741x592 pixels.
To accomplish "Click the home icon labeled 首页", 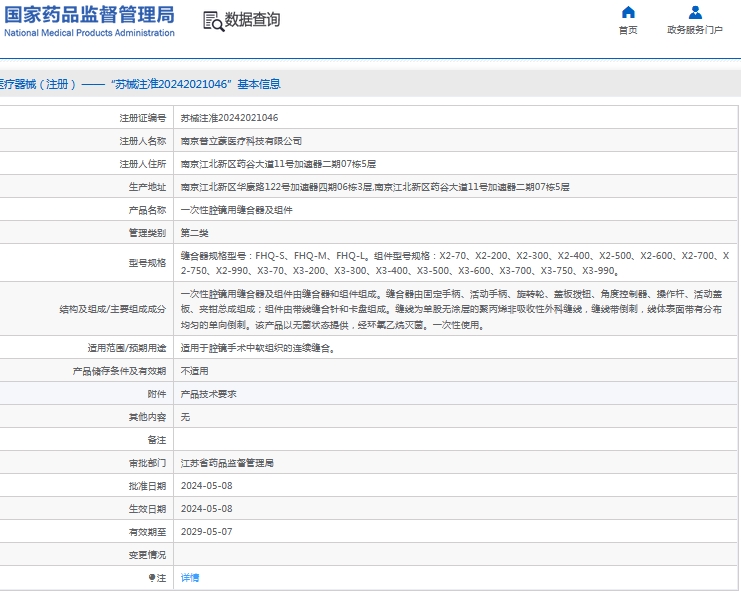I will 628,12.
